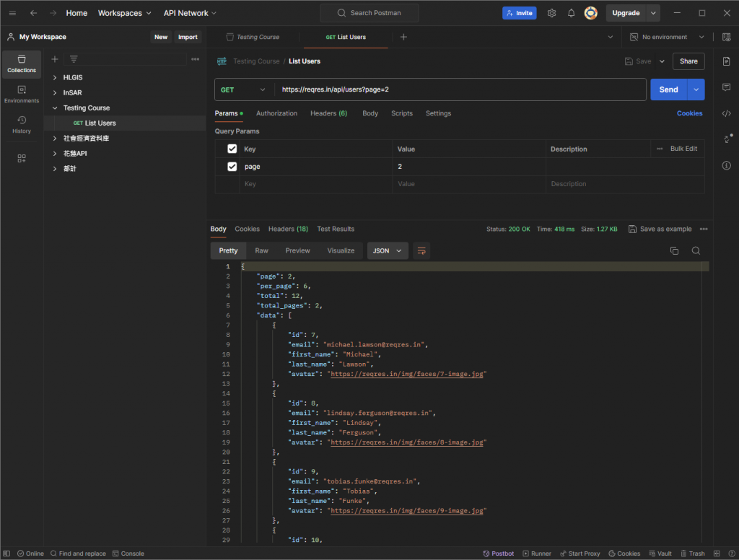Click the Import button
This screenshot has width=739, height=560.
pyautogui.click(x=188, y=37)
